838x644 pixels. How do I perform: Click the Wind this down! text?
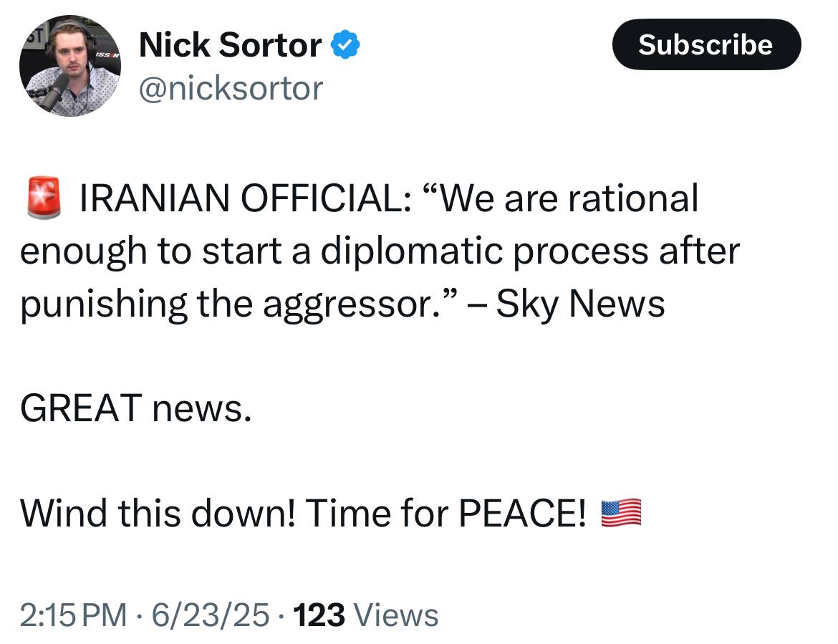point(157,513)
